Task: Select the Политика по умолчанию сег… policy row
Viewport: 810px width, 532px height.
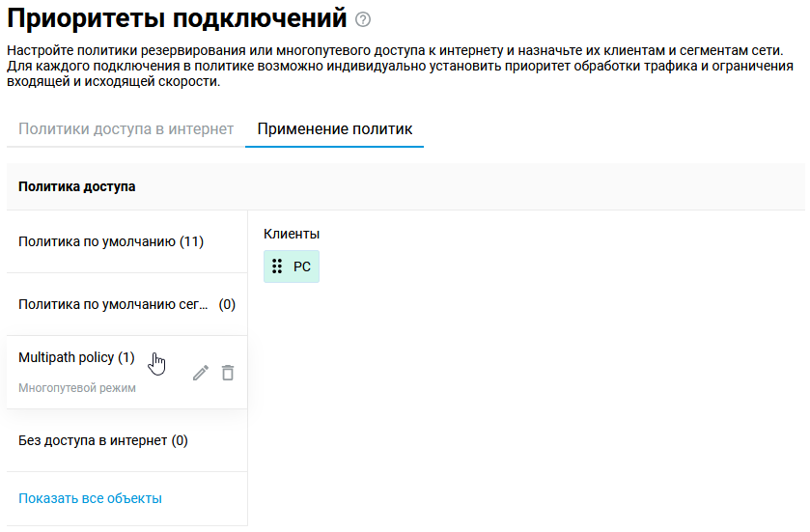Action: (113, 304)
